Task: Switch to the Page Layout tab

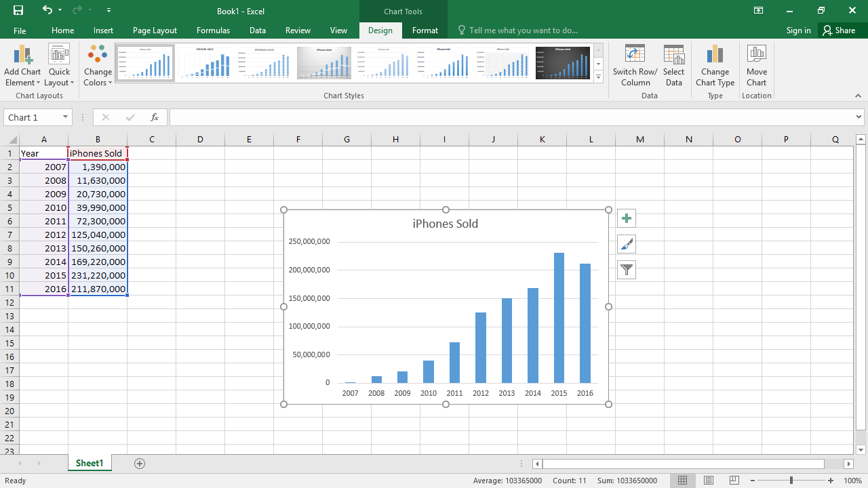Action: 155,30
